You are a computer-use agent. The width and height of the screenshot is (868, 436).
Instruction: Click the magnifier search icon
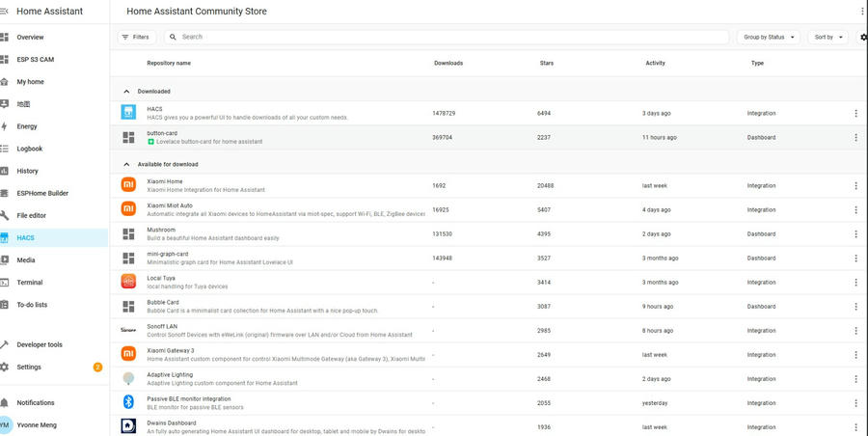point(174,37)
